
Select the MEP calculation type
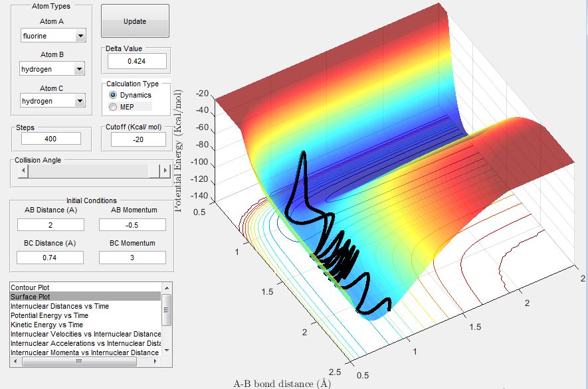click(122, 107)
